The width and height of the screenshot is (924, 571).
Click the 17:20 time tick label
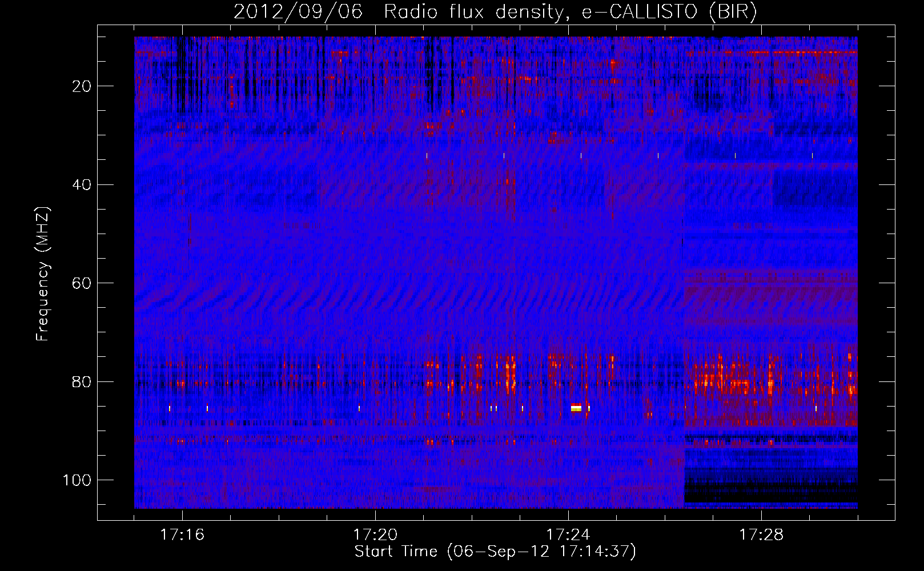375,535
